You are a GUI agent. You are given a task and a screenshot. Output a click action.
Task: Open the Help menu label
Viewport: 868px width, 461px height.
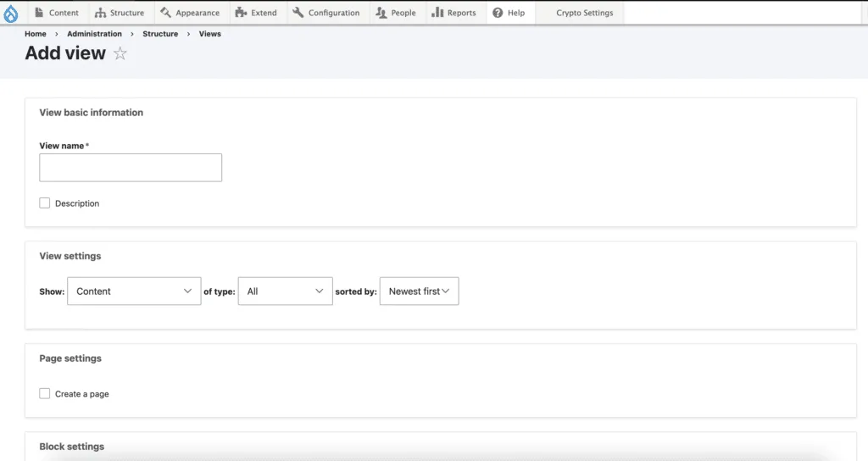pos(516,13)
